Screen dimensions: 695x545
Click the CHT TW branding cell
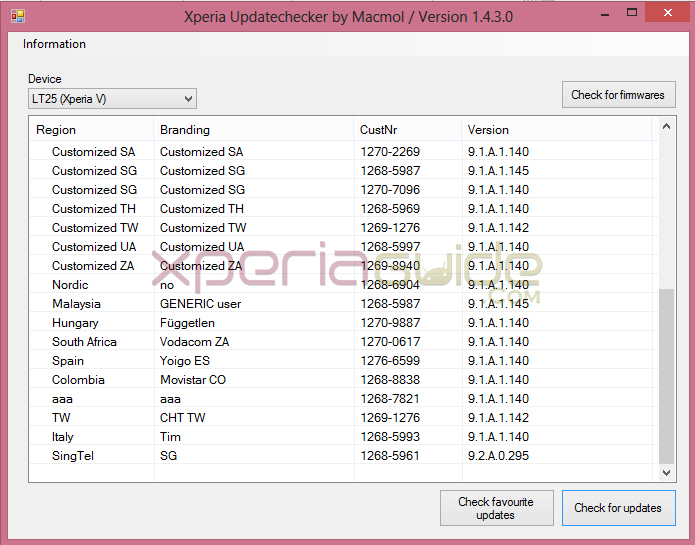[183, 418]
